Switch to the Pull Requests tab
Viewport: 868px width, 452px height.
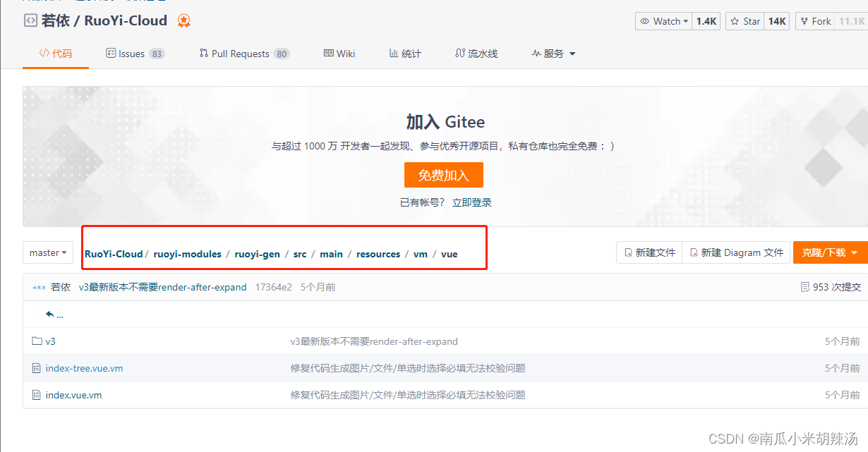coord(244,54)
